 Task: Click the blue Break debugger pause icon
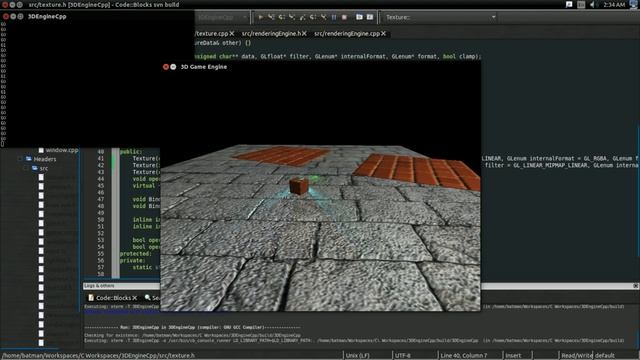click(334, 17)
